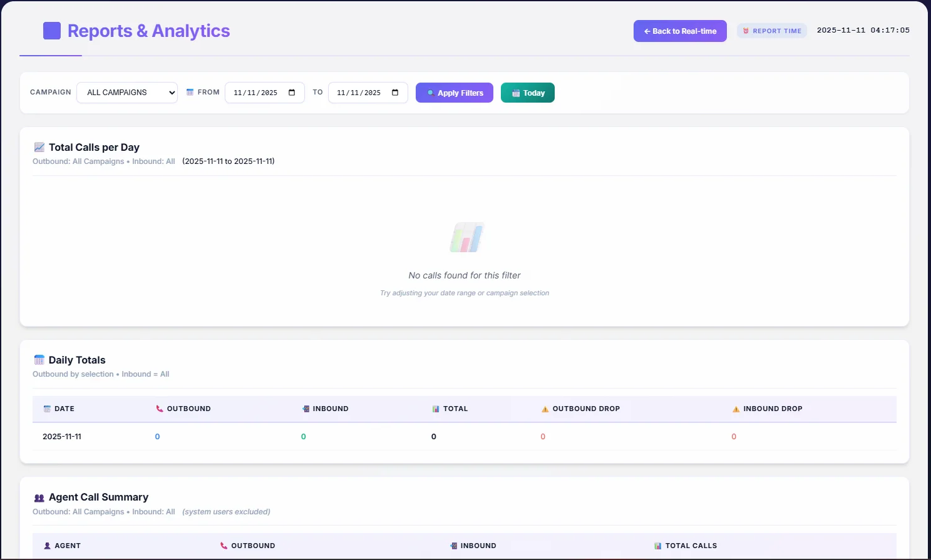Click the Back to Real-time button
Viewport: 931px width, 560px height.
tap(680, 31)
